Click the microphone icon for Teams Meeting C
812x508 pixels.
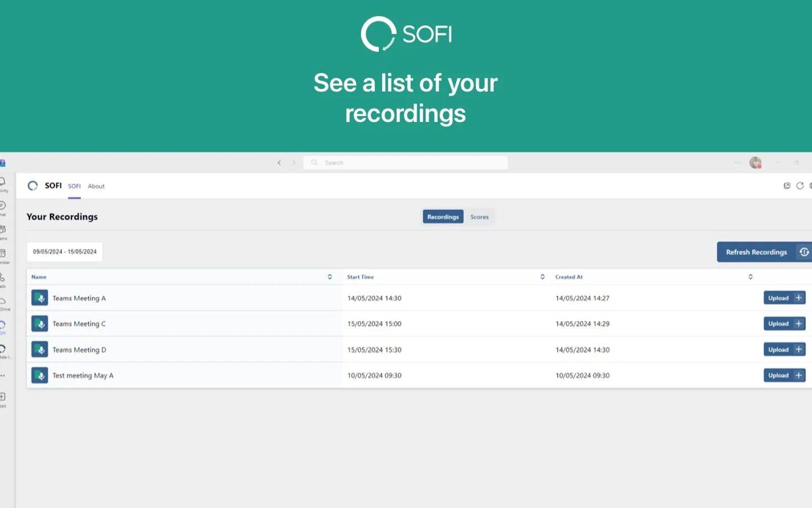40,324
